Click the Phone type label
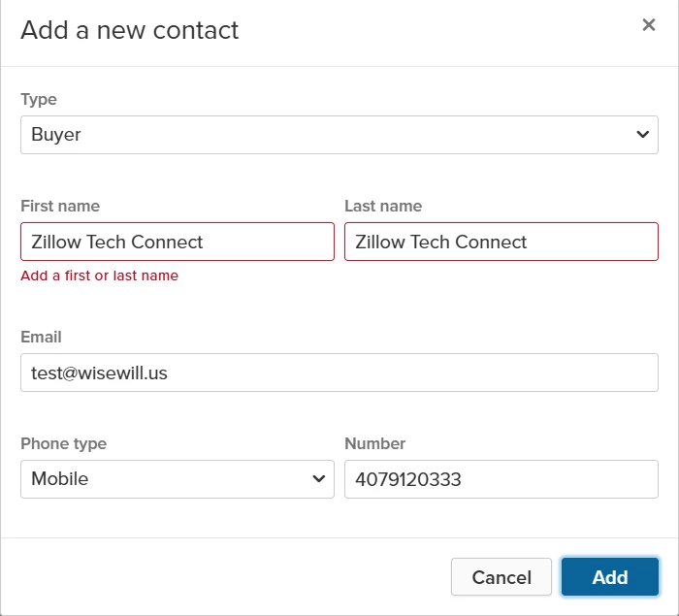Screen dimensions: 679x616 pyautogui.click(x=64, y=443)
